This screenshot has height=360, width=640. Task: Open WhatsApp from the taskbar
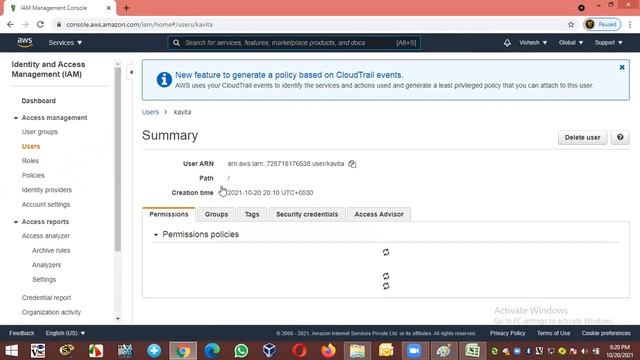pos(241,351)
